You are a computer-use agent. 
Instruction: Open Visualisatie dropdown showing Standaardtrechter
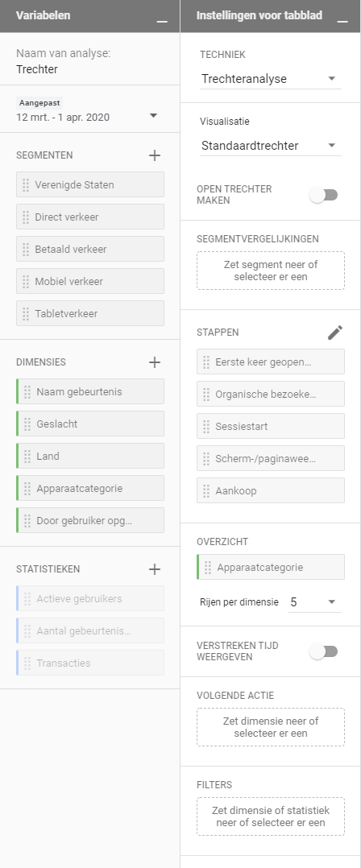(271, 147)
